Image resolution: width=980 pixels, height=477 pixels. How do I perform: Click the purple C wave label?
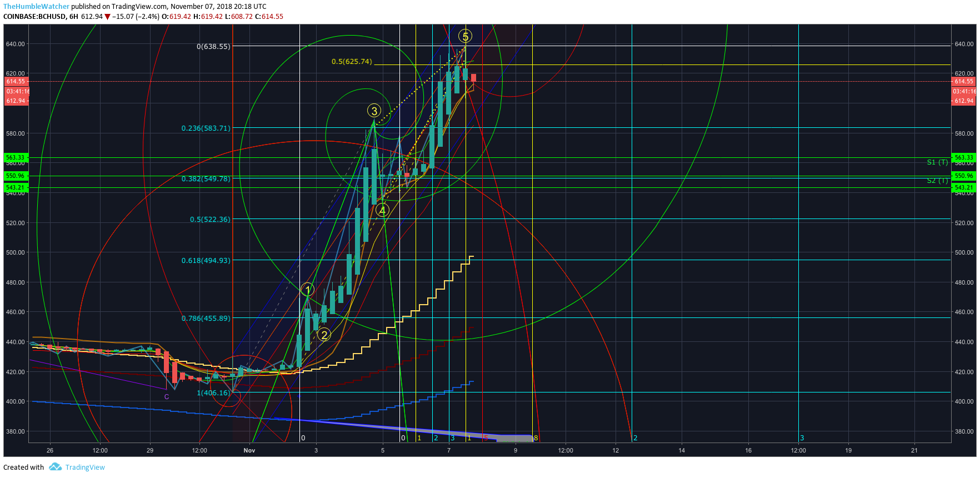point(167,397)
